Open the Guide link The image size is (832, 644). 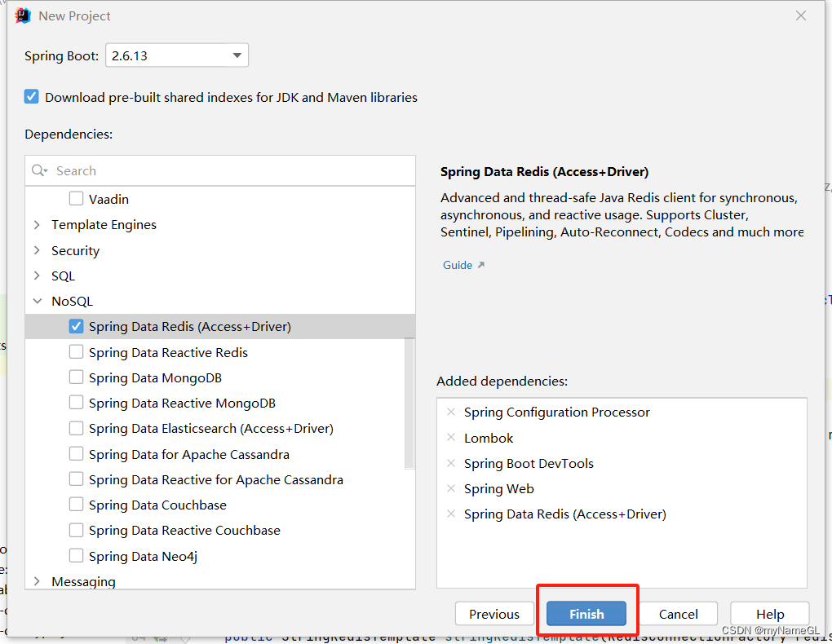tap(458, 265)
